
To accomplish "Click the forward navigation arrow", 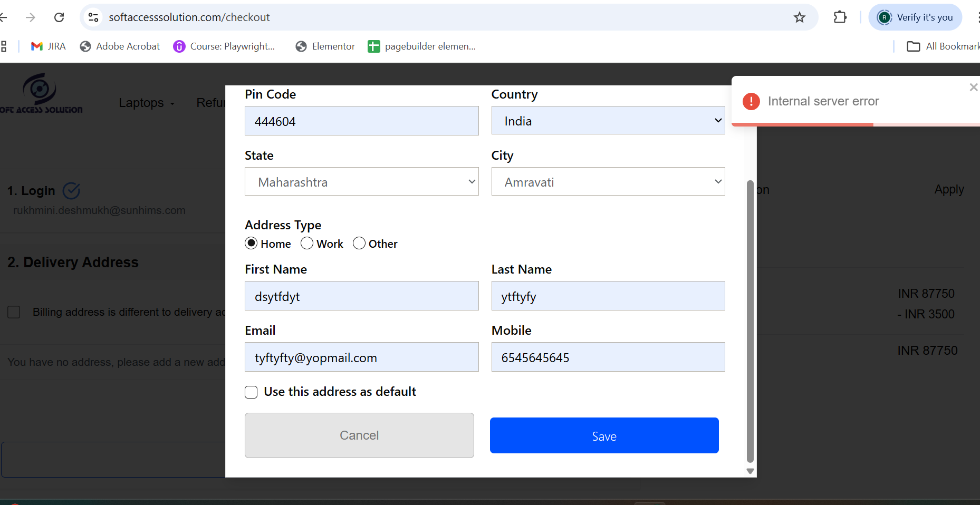I will [31, 17].
